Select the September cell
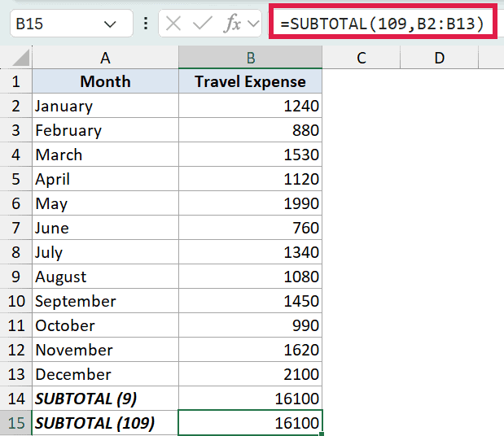 coord(105,301)
